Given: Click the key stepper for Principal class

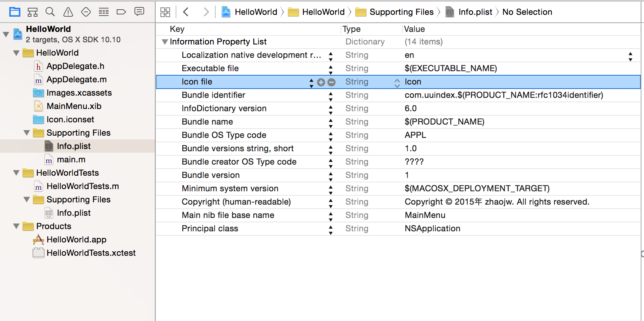Looking at the screenshot, I should coord(331,229).
